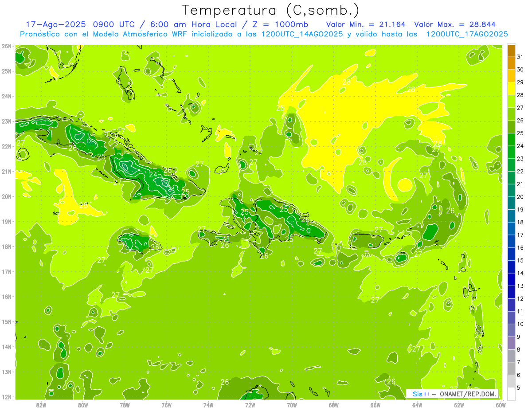Click the colorbar label 10
This screenshot has height=411, width=532.
(x=520, y=324)
